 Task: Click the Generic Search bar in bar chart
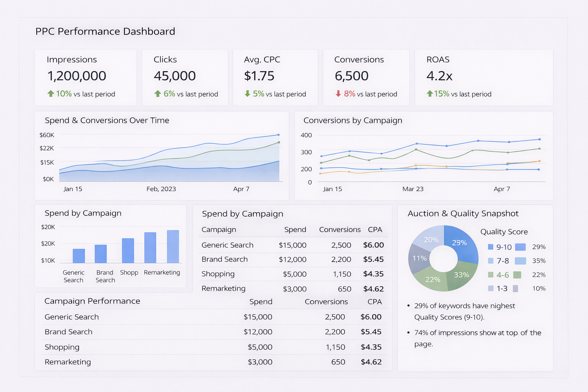point(79,256)
